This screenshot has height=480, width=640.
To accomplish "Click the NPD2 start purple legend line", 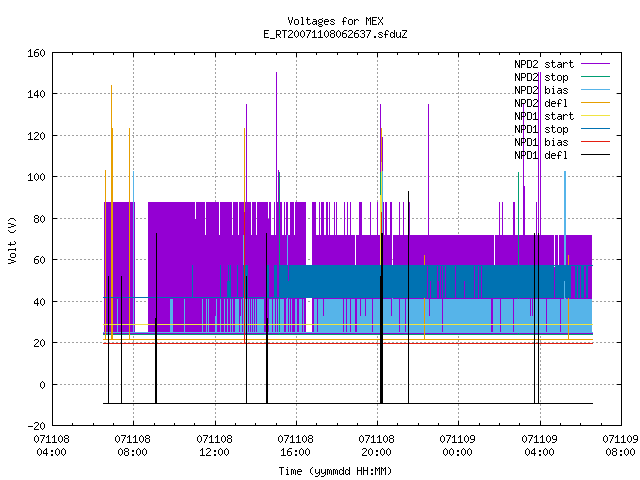I will [x=595, y=64].
